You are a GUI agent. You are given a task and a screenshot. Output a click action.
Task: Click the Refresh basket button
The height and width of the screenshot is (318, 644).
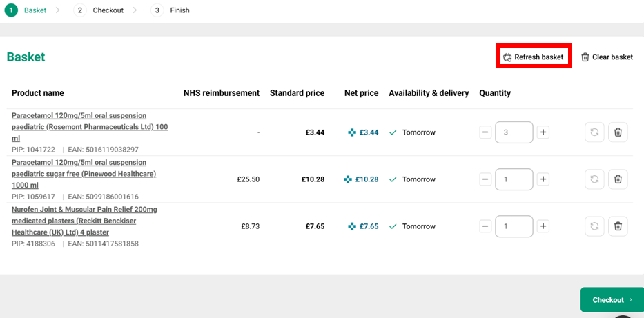tap(533, 57)
